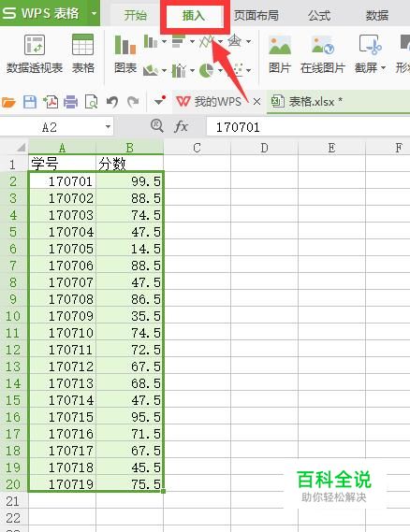Image resolution: width=410 pixels, height=532 pixels.
Task: Open the 图表 chart gallery
Action: click(x=125, y=54)
